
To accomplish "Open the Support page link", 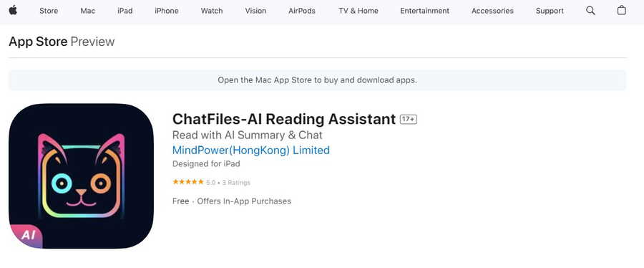I will (x=550, y=11).
